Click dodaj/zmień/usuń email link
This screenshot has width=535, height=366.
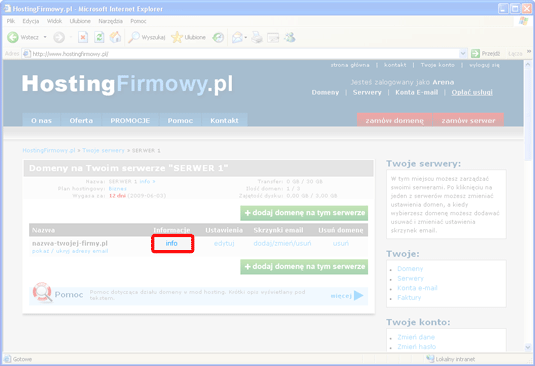(x=282, y=244)
